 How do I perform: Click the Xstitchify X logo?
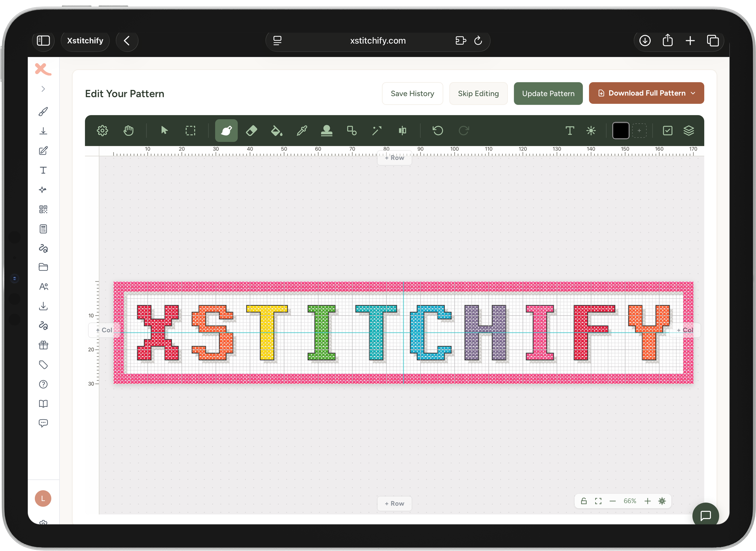43,69
